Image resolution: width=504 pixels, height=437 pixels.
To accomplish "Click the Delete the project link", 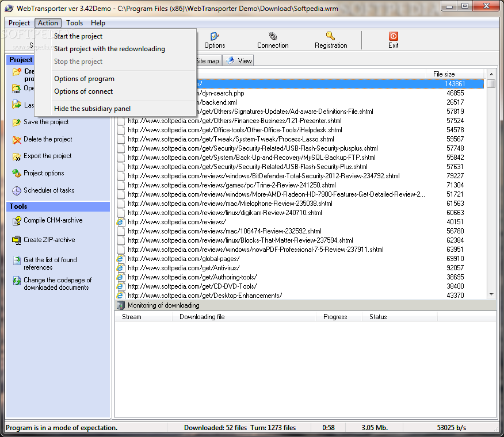I will (48, 139).
